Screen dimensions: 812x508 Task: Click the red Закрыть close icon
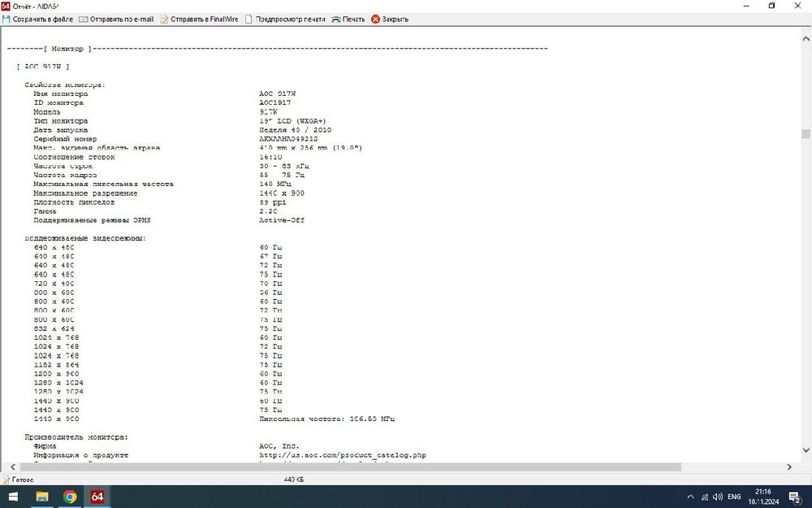coord(375,20)
